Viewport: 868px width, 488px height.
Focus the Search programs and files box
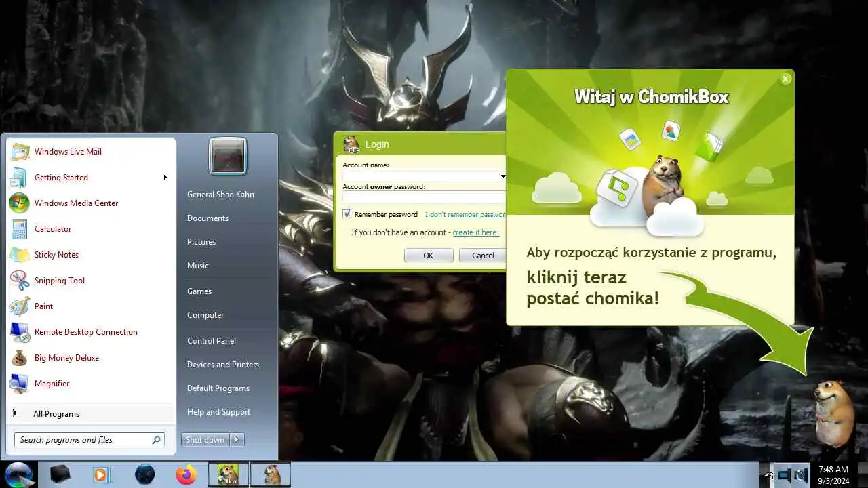[82, 440]
